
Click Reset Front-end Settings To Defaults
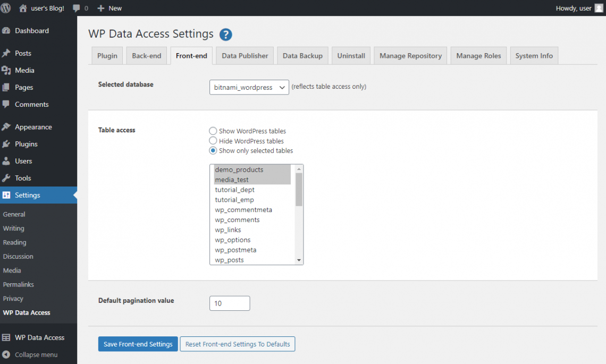[x=237, y=344]
